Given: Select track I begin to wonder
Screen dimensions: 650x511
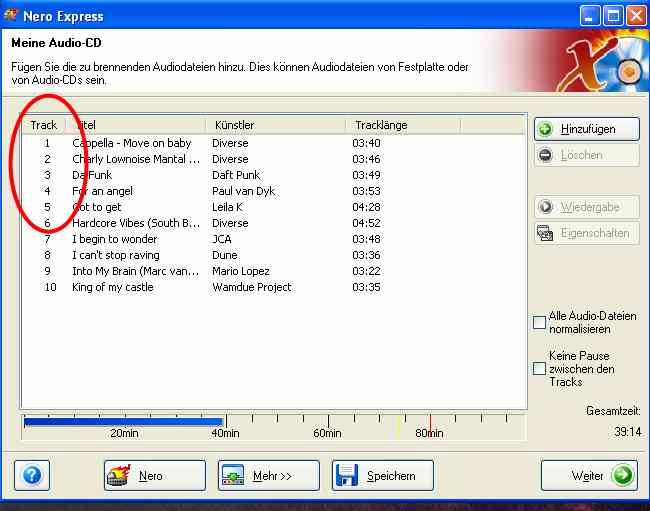Looking at the screenshot, I should click(115, 239).
